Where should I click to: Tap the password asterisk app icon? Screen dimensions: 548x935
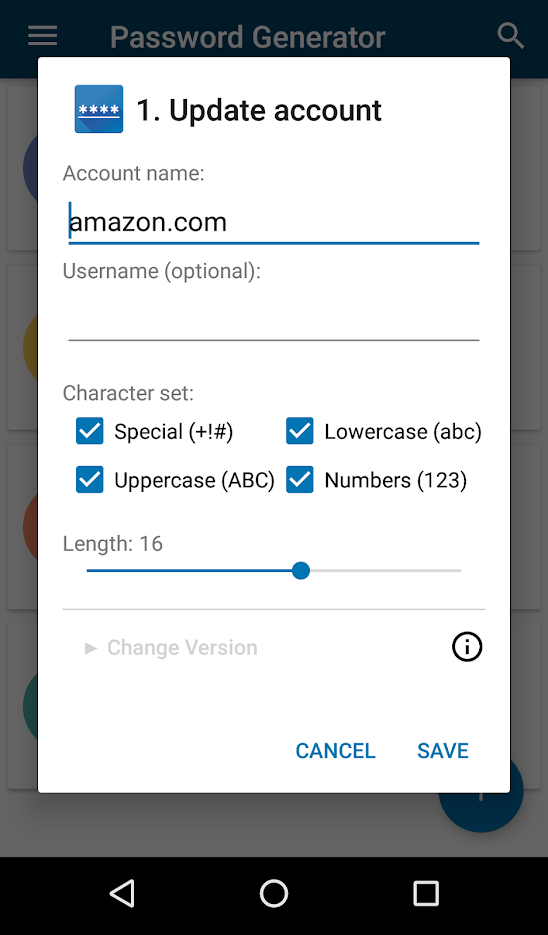[99, 109]
